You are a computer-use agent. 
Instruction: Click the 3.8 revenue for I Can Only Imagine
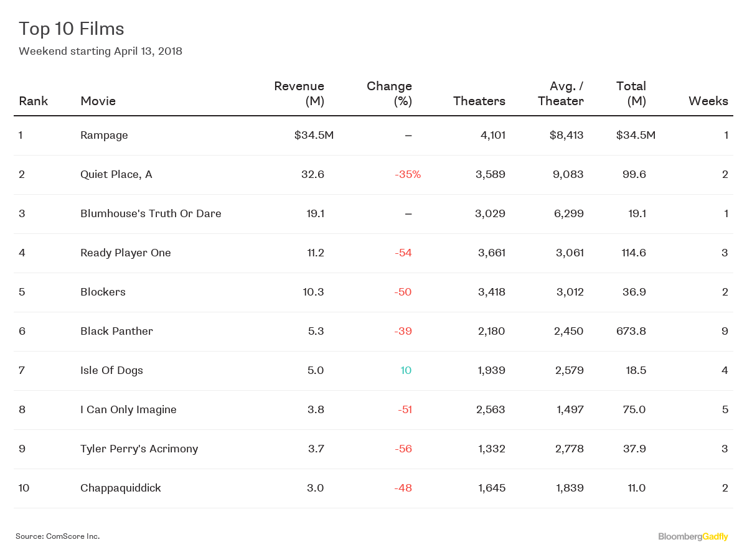coord(316,409)
